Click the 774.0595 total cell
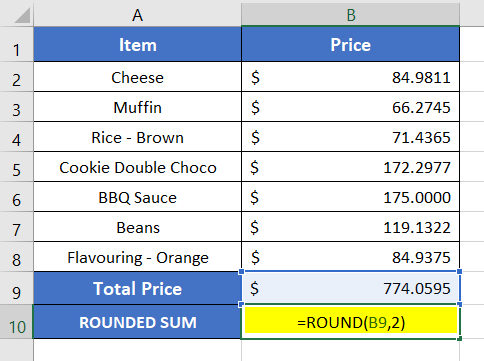This screenshot has height=361, width=484. [x=350, y=288]
